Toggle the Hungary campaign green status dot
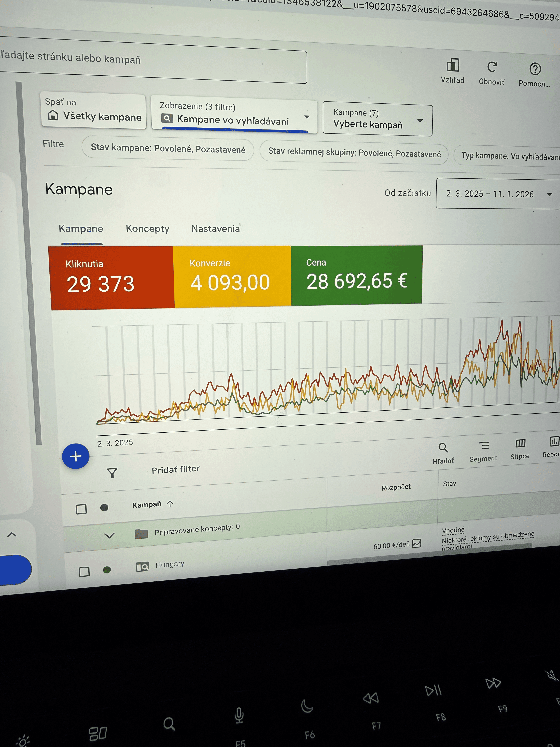This screenshot has width=560, height=747. pyautogui.click(x=107, y=570)
